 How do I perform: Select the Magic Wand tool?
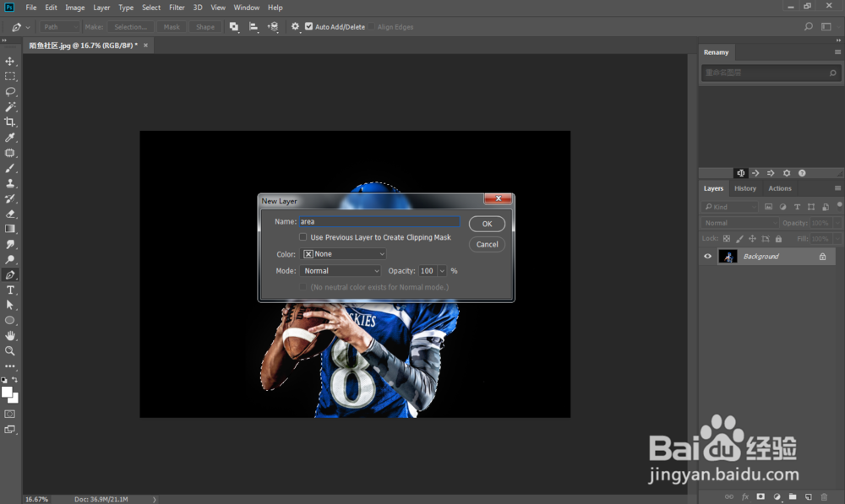pos(9,106)
